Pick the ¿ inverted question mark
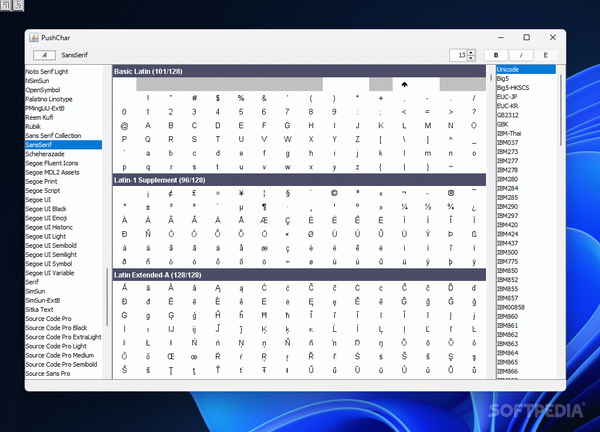600x432 pixels. 474,207
